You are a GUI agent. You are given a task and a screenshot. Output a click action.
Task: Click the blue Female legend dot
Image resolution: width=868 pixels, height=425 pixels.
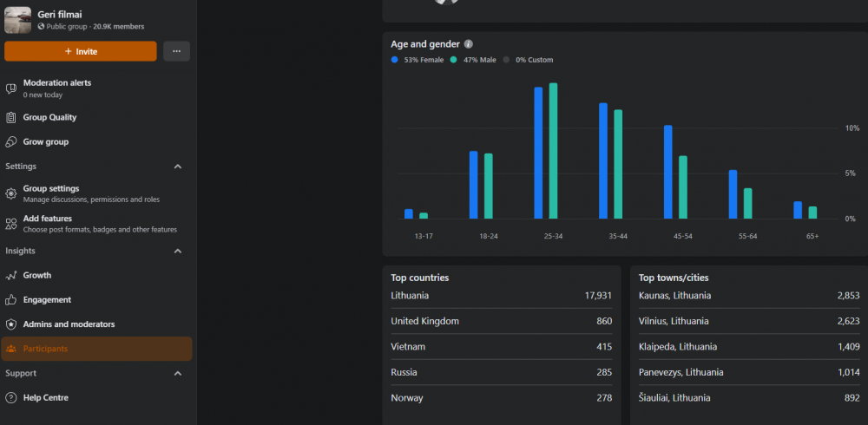point(395,60)
